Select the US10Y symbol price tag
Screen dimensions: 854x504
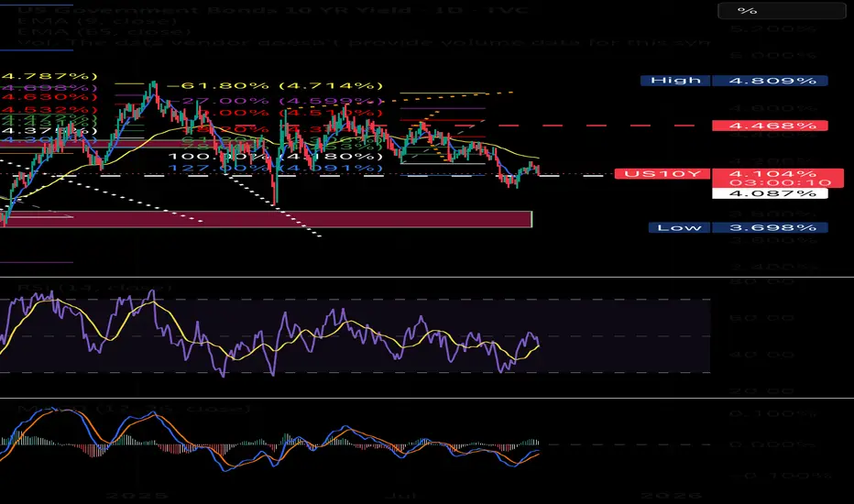pos(662,174)
